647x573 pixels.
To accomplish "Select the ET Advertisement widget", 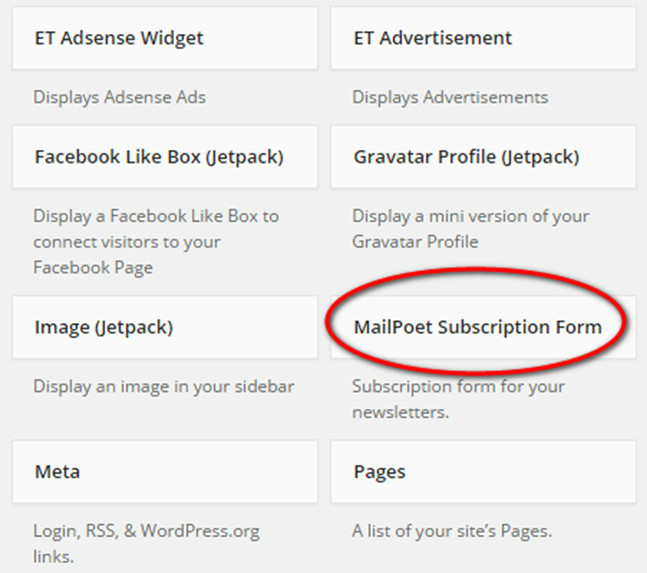I will click(x=484, y=38).
